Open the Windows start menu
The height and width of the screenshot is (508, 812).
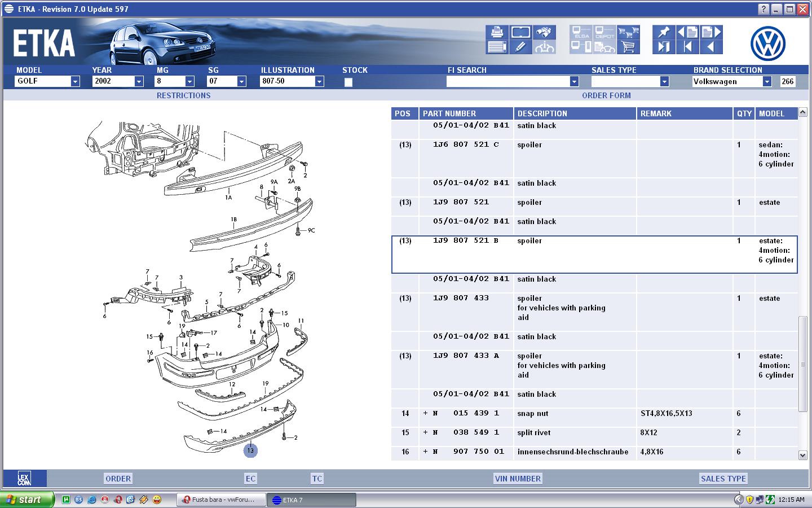[x=27, y=500]
